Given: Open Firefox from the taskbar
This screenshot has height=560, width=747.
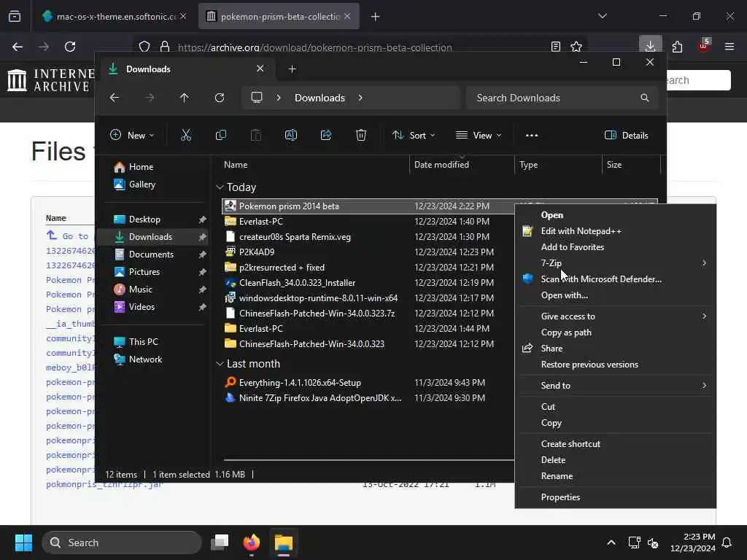Looking at the screenshot, I should [x=252, y=542].
